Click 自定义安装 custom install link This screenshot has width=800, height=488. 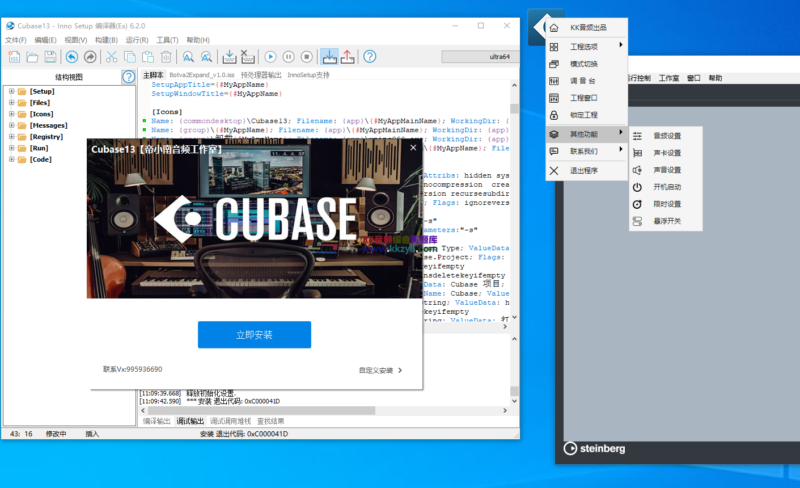tap(380, 371)
